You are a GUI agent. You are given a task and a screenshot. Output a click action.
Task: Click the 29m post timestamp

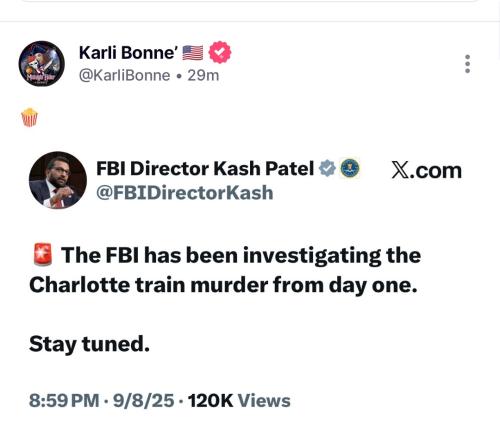pyautogui.click(x=203, y=75)
